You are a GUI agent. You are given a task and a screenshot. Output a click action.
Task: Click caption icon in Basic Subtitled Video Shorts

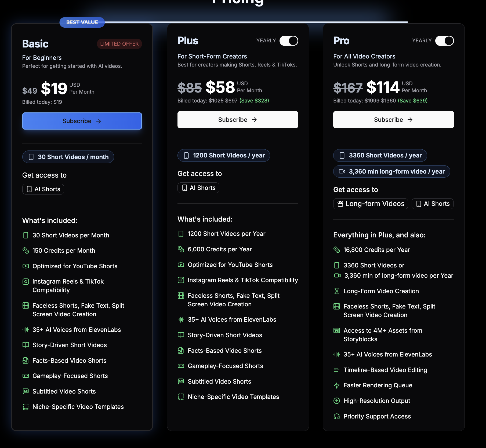[26, 391]
